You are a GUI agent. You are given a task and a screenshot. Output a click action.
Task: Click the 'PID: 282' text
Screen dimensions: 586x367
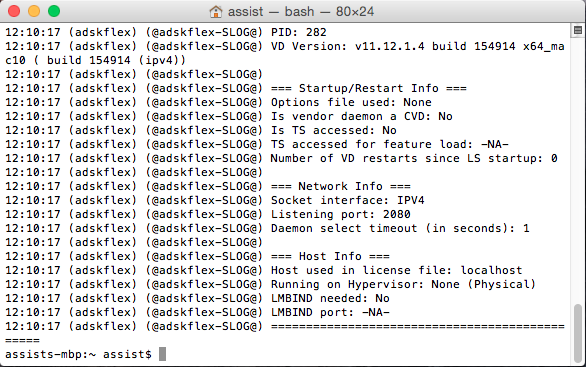(x=299, y=32)
